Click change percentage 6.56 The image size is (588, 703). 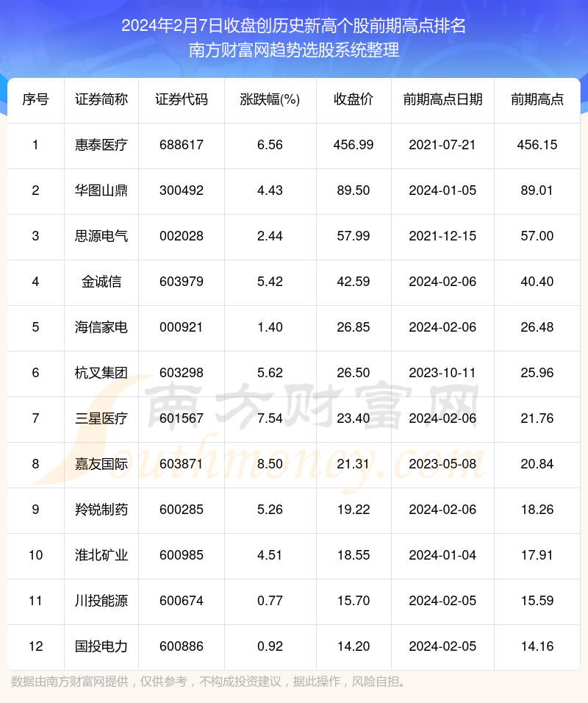(270, 145)
